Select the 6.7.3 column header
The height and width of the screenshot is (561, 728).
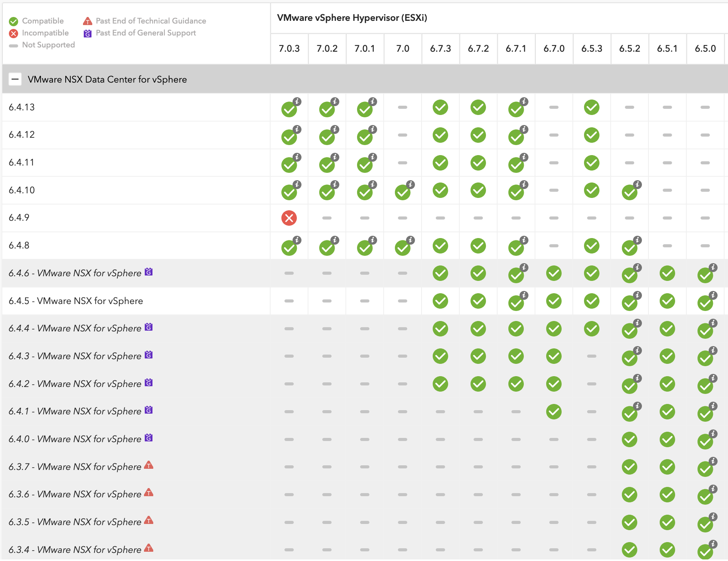coord(440,49)
